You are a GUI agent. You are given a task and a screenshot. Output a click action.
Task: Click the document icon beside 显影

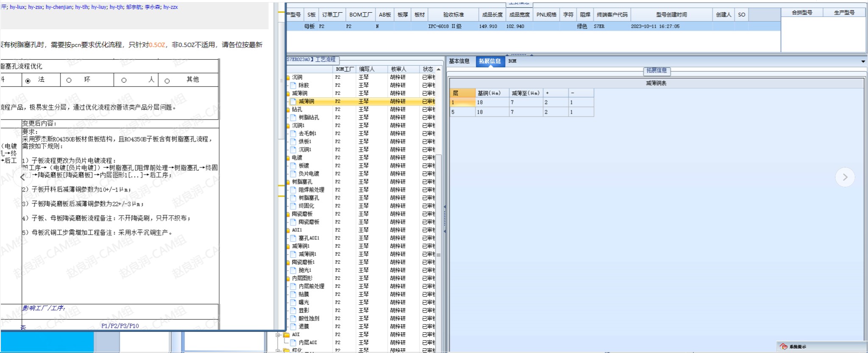pyautogui.click(x=293, y=310)
